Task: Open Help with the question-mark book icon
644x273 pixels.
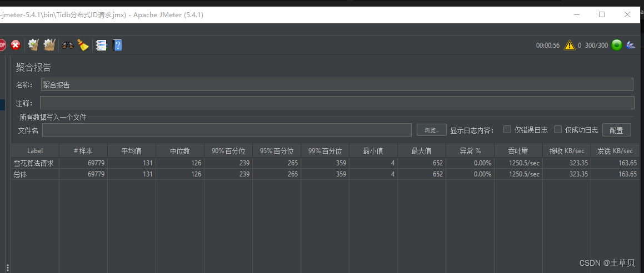Action: click(117, 45)
